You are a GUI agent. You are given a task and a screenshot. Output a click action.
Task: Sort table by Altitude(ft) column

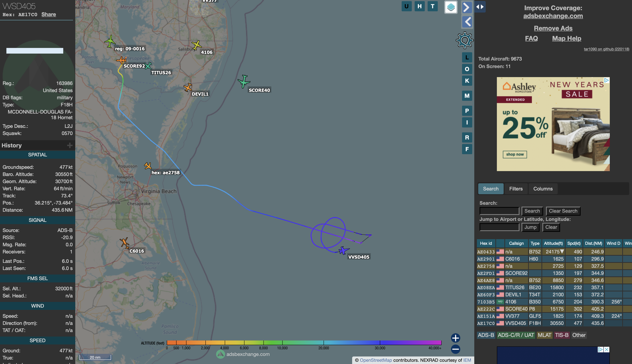553,243
